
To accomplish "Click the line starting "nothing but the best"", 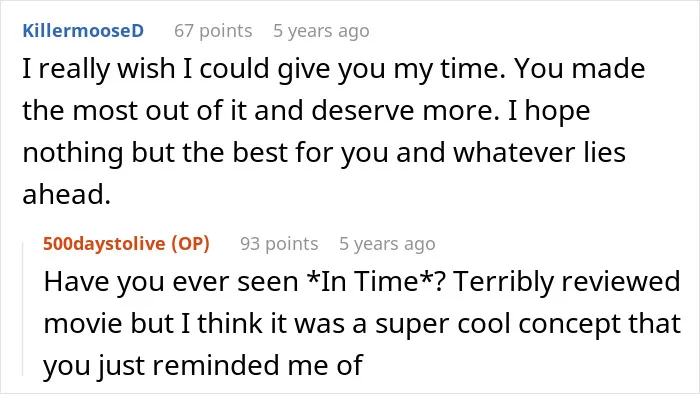I will point(324,153).
